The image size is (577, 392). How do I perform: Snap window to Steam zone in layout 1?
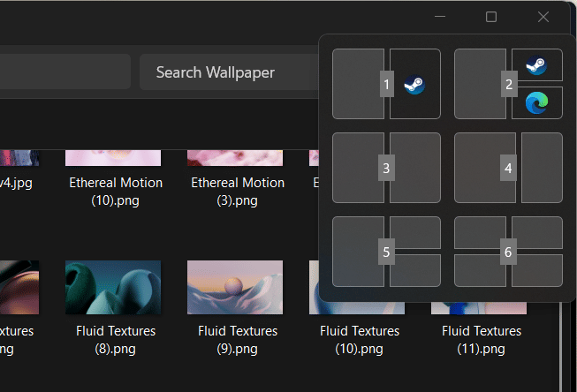415,84
